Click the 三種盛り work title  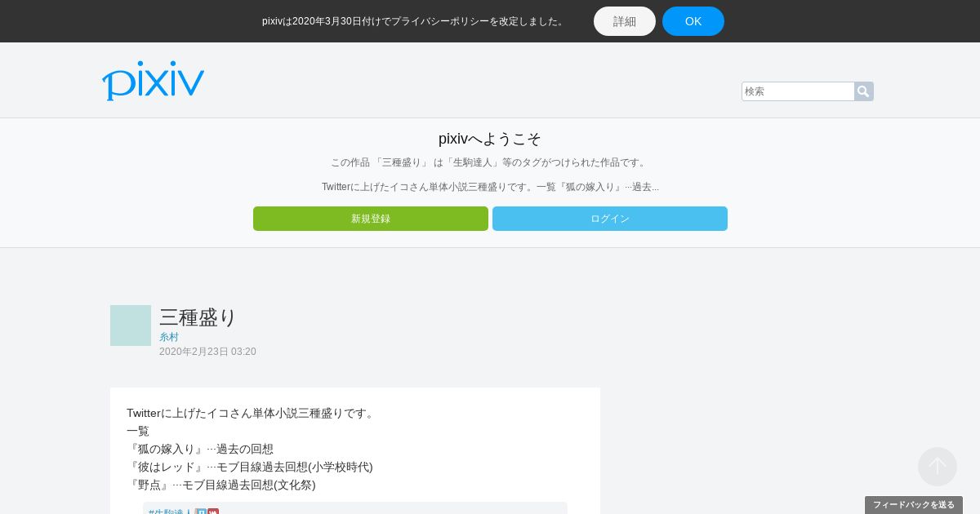click(x=198, y=317)
